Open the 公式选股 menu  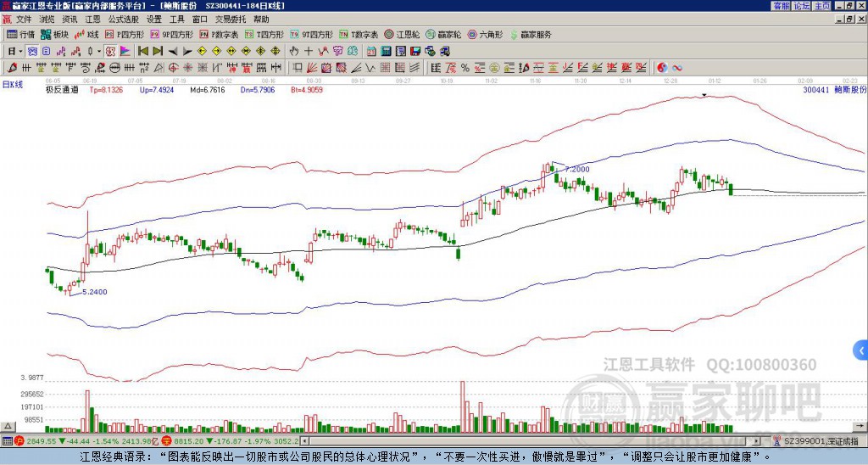(x=124, y=20)
